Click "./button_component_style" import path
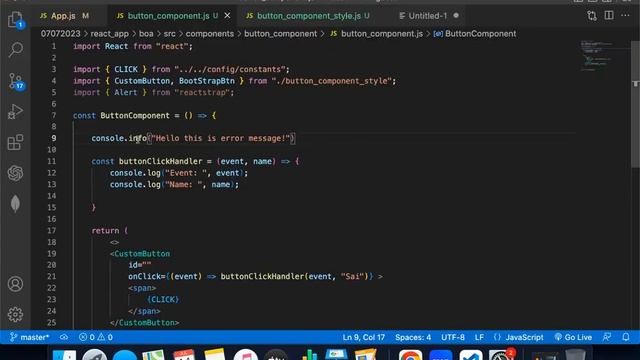 point(332,81)
